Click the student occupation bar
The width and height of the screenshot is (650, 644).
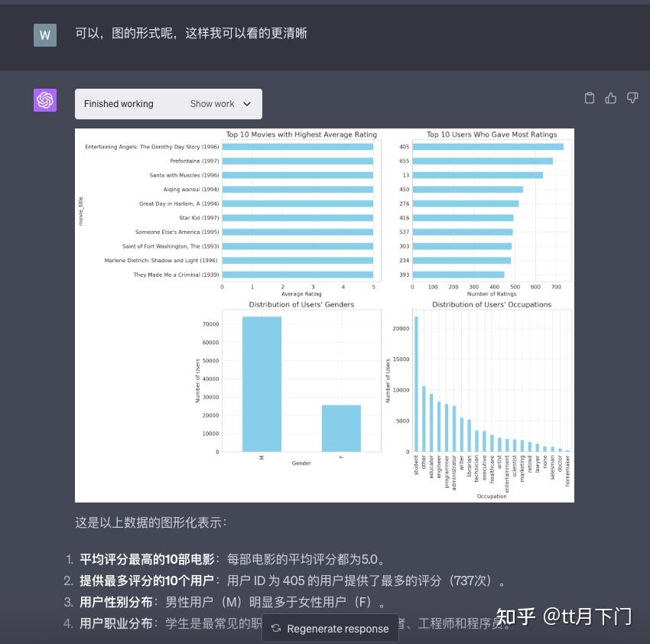[x=416, y=384]
